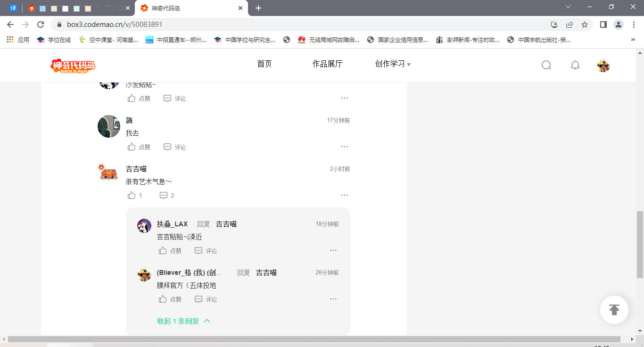
Task: Click the share page icon in the address bar
Action: [x=570, y=25]
